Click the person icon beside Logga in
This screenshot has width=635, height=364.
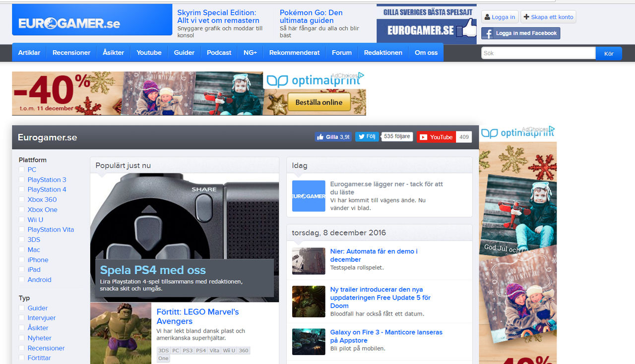pos(488,16)
